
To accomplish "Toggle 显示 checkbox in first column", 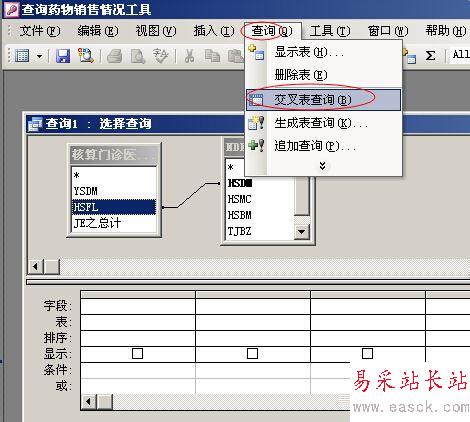I will point(137,353).
